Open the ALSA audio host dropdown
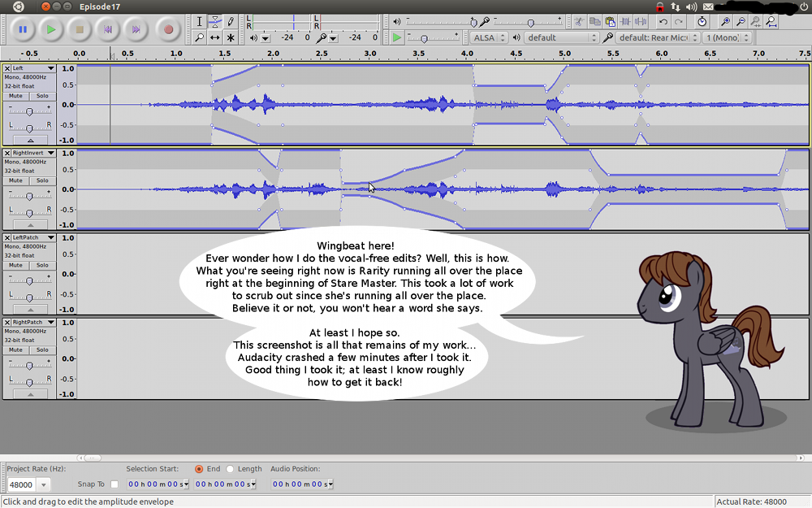Screen dimensions: 812x508 488,37
